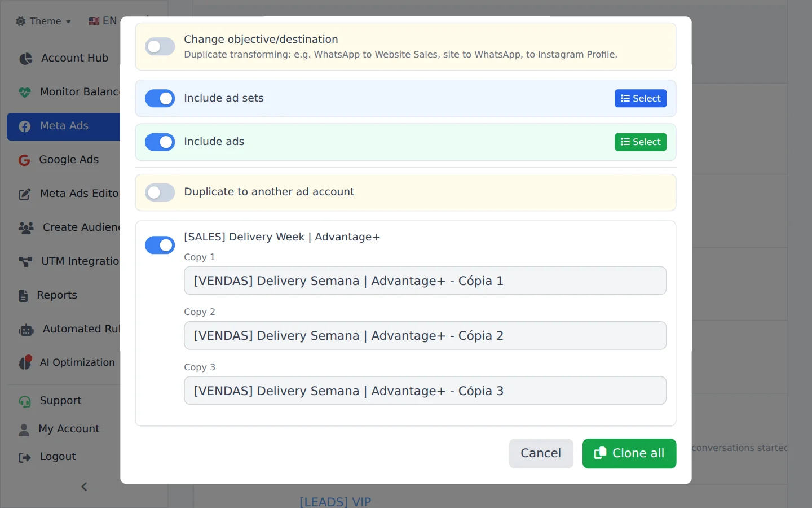Image resolution: width=812 pixels, height=508 pixels.
Task: Click the Theme gear icon
Action: [x=21, y=21]
